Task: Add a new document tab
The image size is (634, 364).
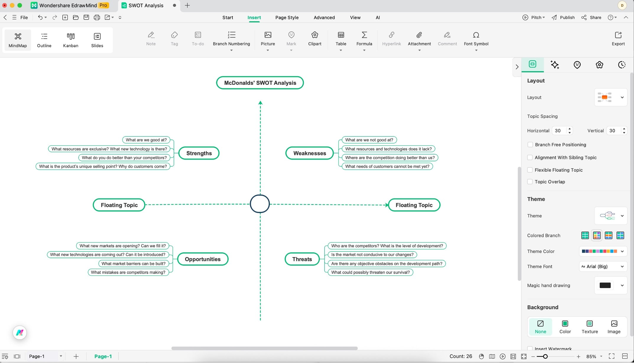Action: pos(187,5)
